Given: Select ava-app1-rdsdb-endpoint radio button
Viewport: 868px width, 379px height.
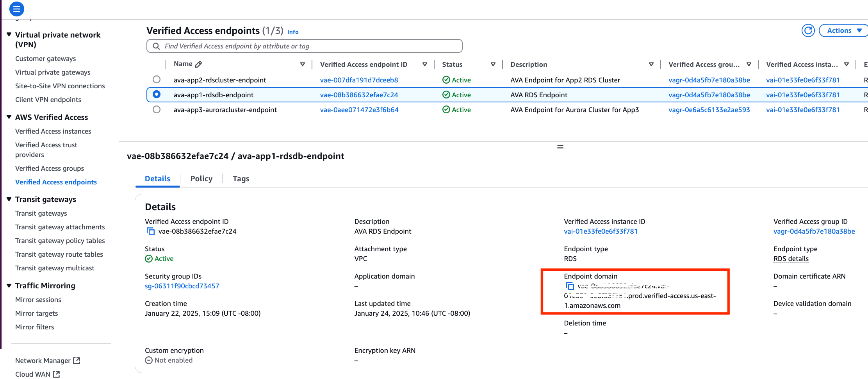Looking at the screenshot, I should point(157,95).
